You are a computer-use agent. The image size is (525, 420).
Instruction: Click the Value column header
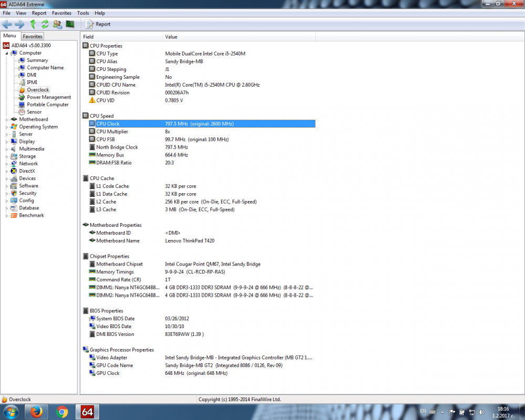click(239, 37)
